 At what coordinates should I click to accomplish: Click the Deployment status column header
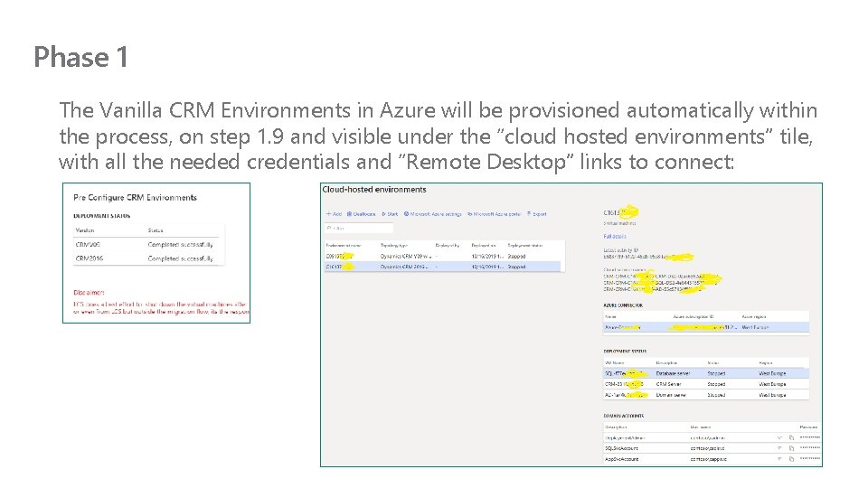(x=524, y=245)
